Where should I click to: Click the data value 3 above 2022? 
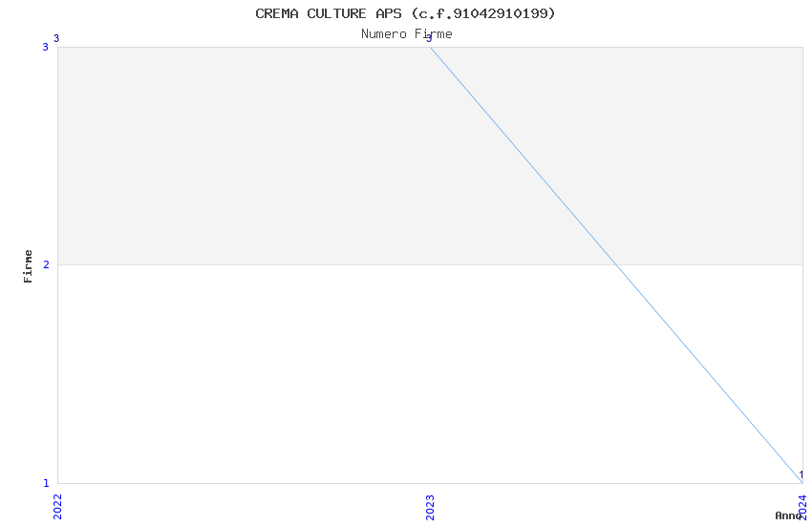[x=56, y=39]
